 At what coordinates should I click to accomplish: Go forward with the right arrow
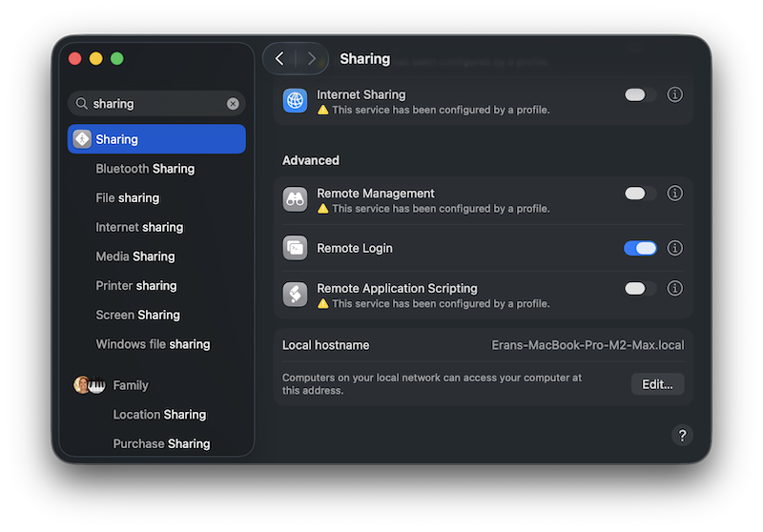click(312, 59)
